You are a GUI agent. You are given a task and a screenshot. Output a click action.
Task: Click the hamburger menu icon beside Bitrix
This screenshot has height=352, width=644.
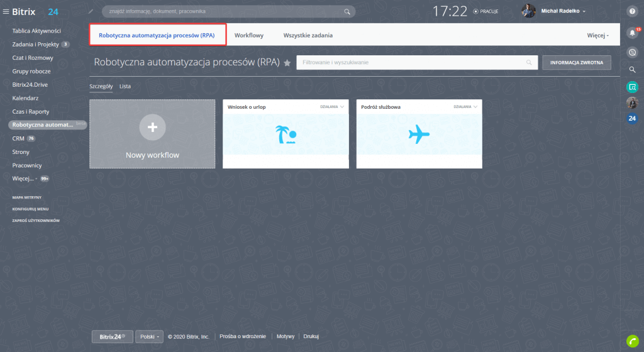coord(6,11)
